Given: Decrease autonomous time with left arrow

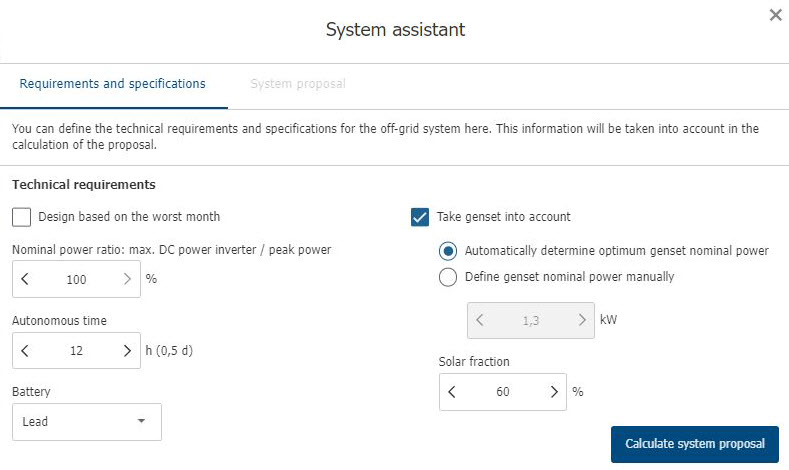Looking at the screenshot, I should click(x=25, y=350).
